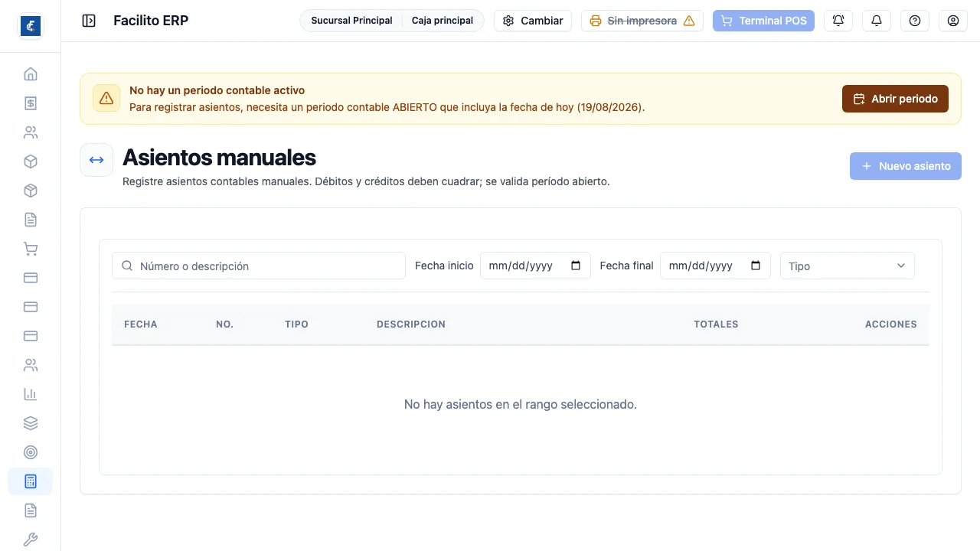
Task: Click the Facilito ERP title text
Action: pyautogui.click(x=151, y=21)
